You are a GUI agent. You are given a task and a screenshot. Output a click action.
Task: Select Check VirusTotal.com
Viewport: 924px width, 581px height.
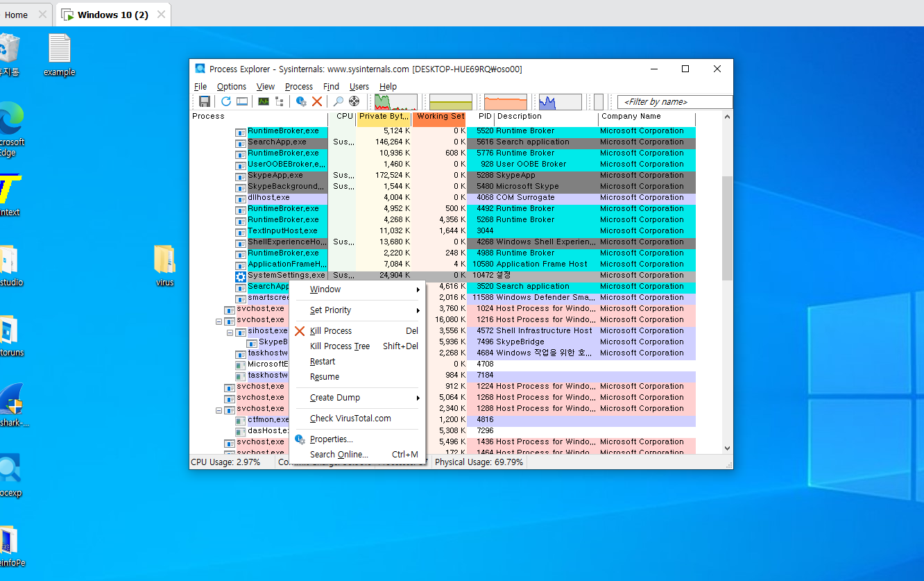click(357, 419)
